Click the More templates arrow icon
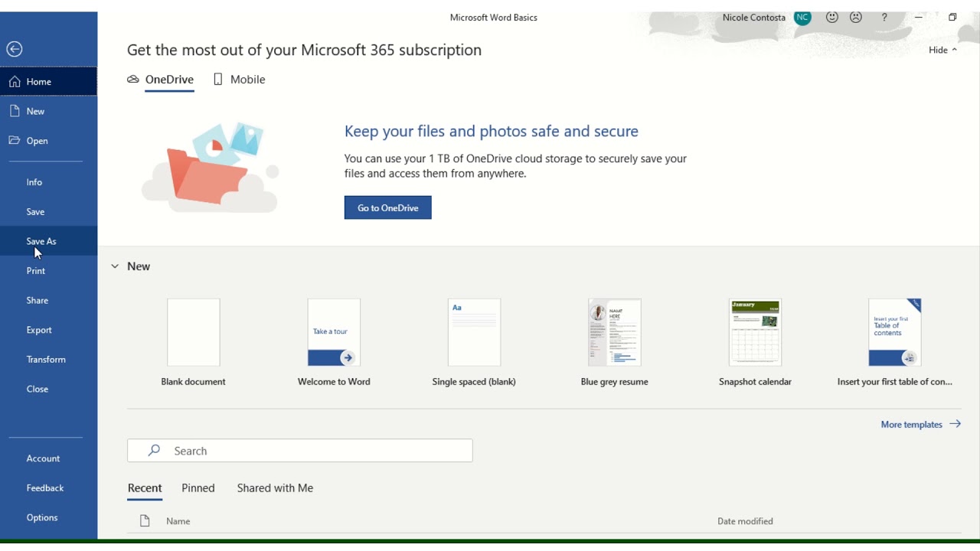The image size is (980, 551). point(955,424)
